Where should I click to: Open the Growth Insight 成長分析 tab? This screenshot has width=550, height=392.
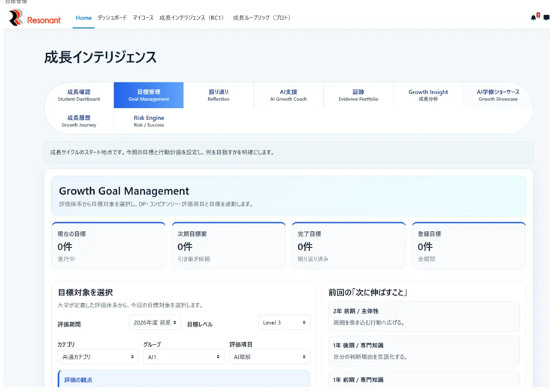428,95
